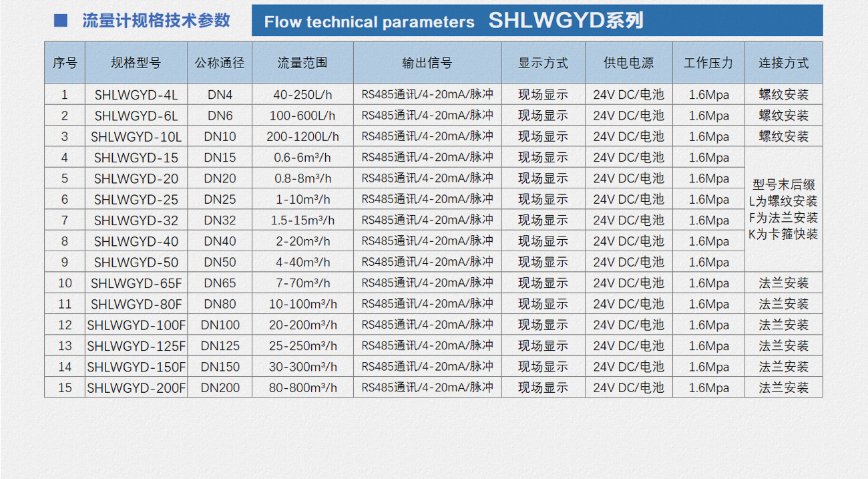Screen dimensions: 868x479
Task: Click the DN25 diameter cell
Action: [220, 199]
